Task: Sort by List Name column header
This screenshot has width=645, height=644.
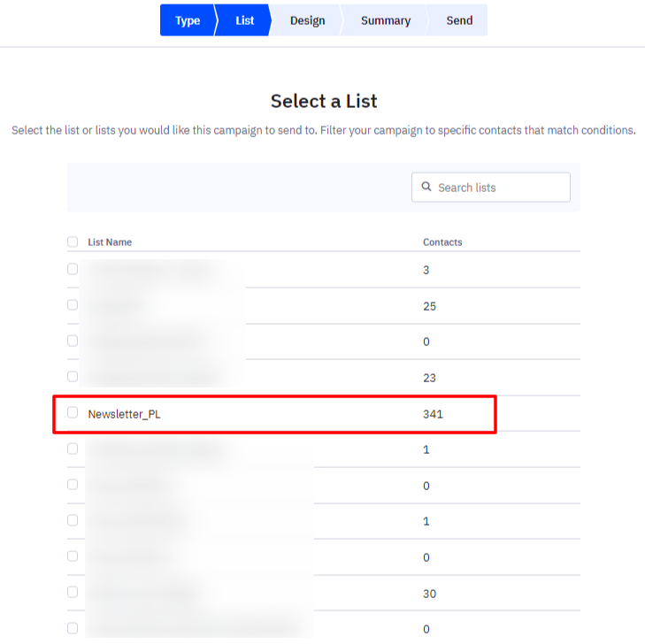Action: (x=110, y=242)
